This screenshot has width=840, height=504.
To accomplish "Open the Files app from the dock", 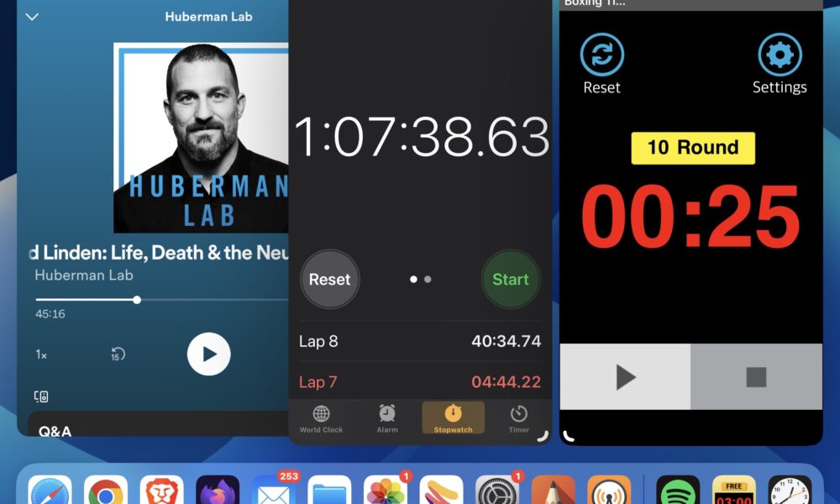I will pyautogui.click(x=329, y=490).
